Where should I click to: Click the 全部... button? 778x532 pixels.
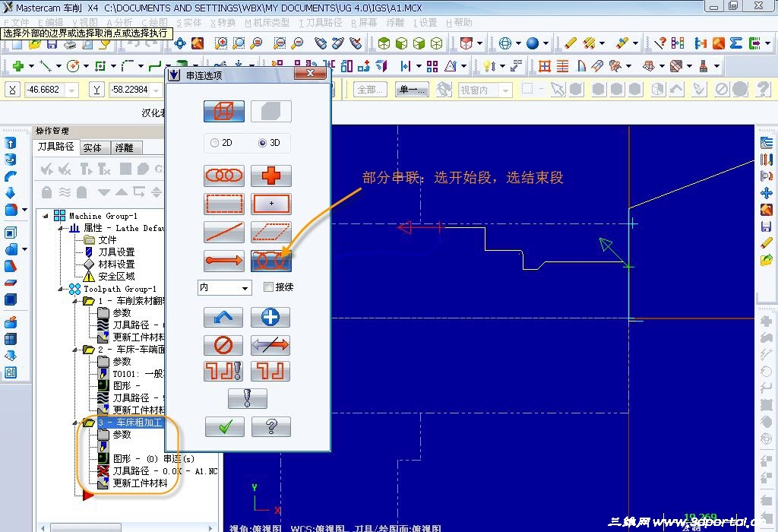point(370,90)
